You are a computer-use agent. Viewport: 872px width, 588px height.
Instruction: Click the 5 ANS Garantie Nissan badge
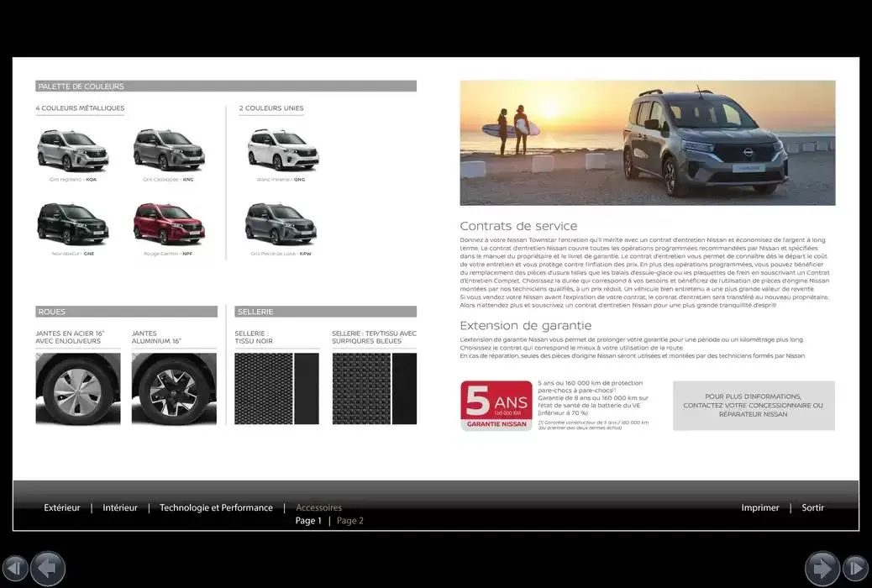click(x=496, y=405)
